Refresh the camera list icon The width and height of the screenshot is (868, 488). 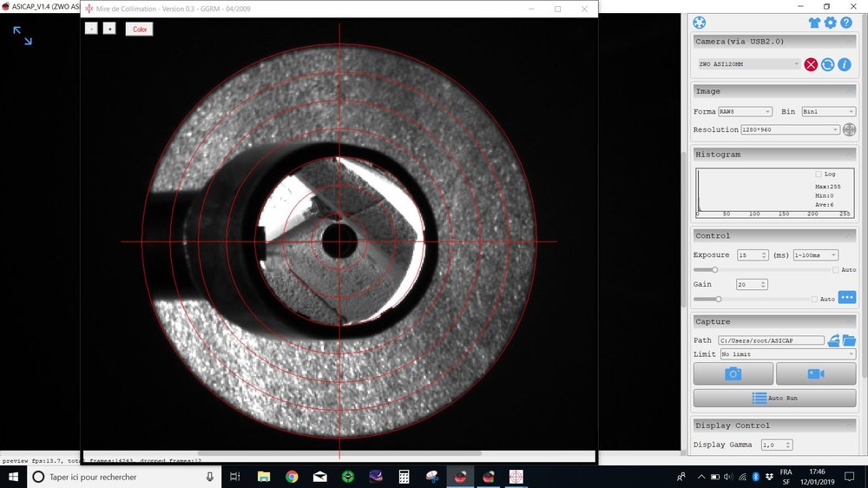tap(827, 65)
